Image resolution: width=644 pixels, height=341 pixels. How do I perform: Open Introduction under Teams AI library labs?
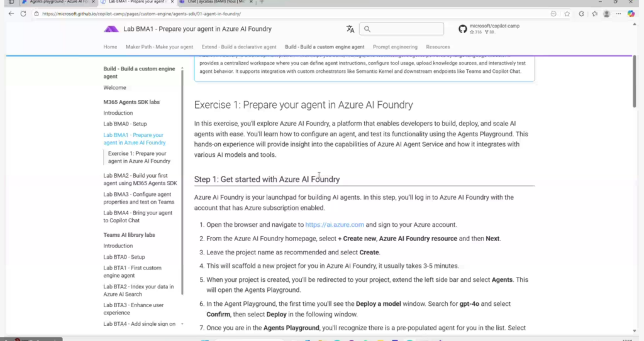(118, 246)
